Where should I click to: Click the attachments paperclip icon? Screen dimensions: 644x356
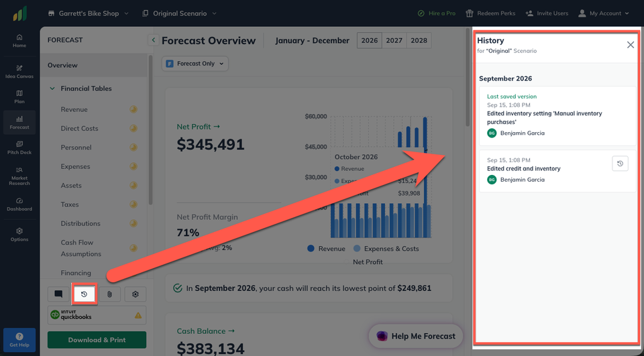point(109,294)
